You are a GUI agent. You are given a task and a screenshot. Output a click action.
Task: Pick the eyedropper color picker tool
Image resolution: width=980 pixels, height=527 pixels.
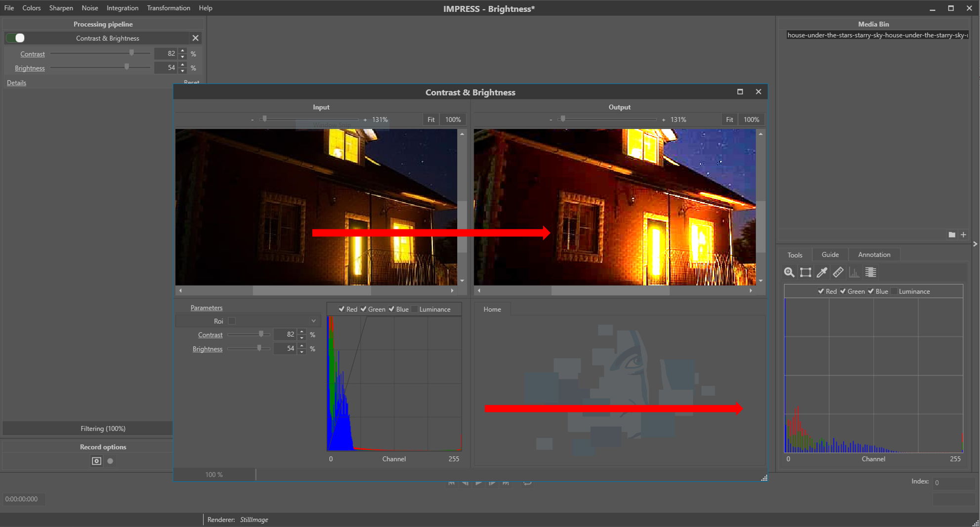tap(822, 272)
